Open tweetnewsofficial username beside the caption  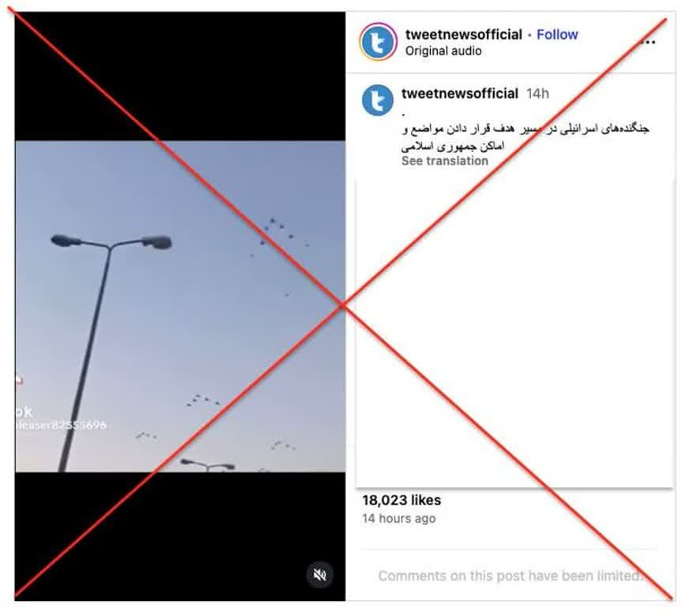click(460, 93)
